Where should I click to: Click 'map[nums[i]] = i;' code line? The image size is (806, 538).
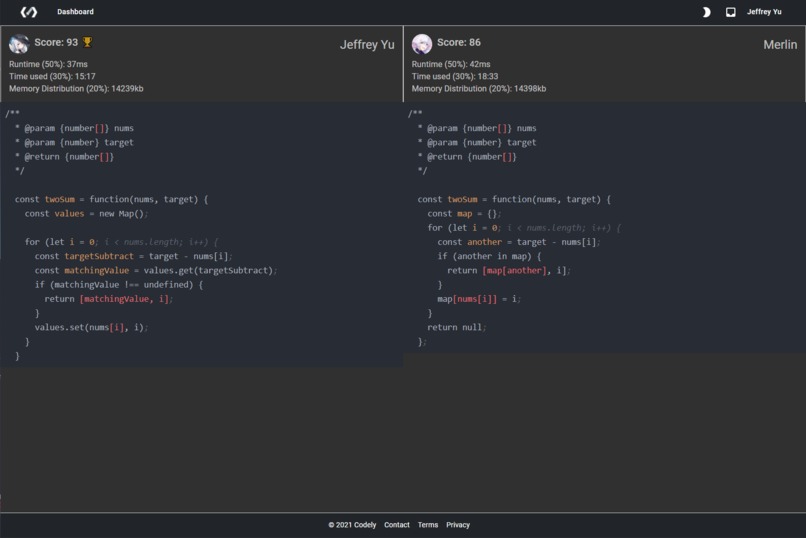(x=479, y=299)
